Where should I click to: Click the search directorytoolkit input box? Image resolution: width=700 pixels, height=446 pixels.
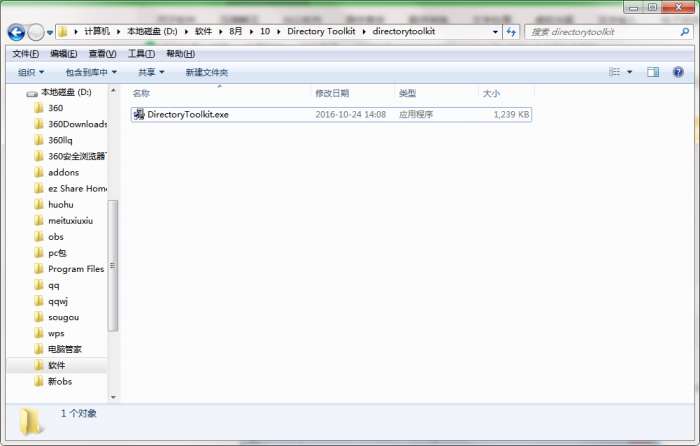tap(604, 32)
